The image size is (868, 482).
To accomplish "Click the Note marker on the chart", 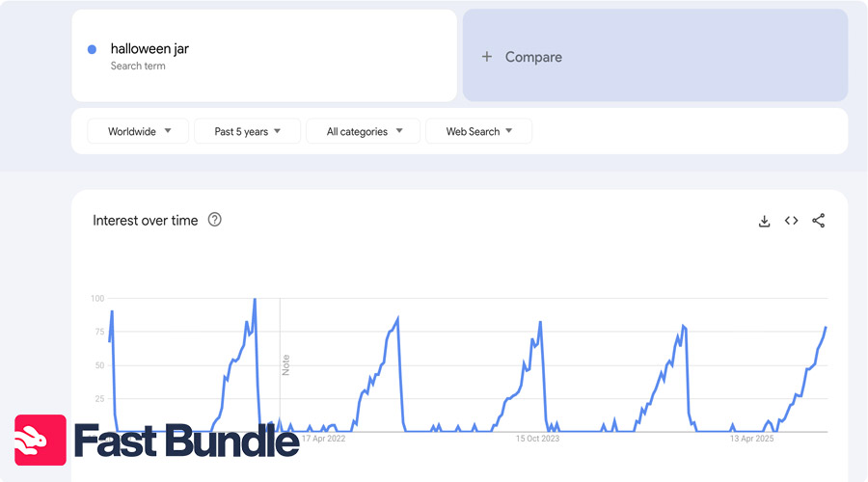I will pos(285,364).
